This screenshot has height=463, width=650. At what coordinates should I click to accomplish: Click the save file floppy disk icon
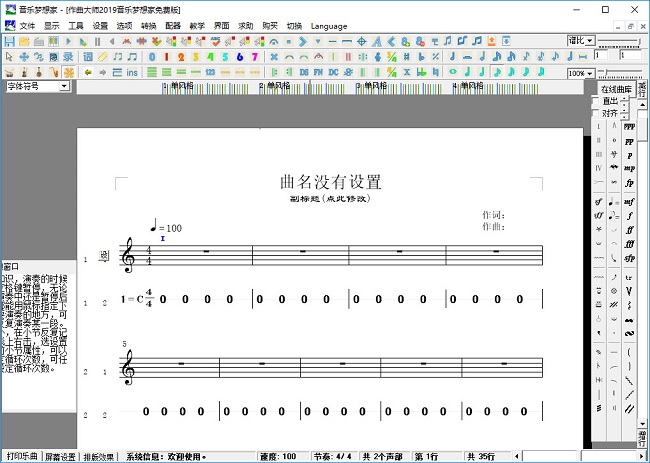[x=9, y=41]
